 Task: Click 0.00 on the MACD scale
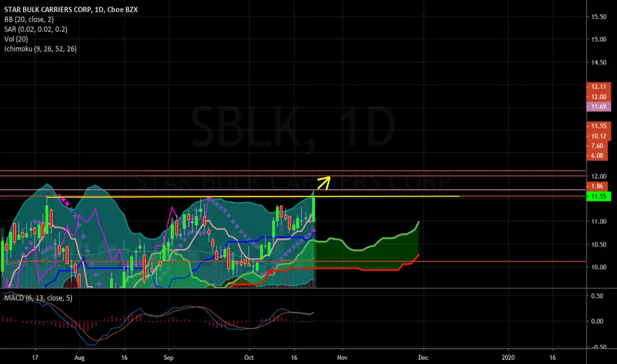[597, 322]
